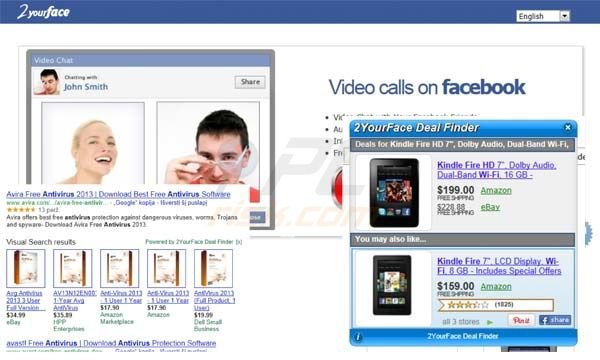
Task: Click the John Smith name text
Action: (86, 87)
